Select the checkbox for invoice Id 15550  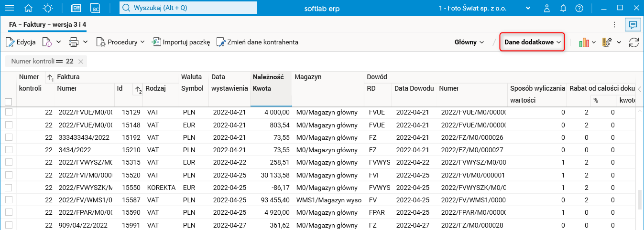pyautogui.click(x=8, y=187)
